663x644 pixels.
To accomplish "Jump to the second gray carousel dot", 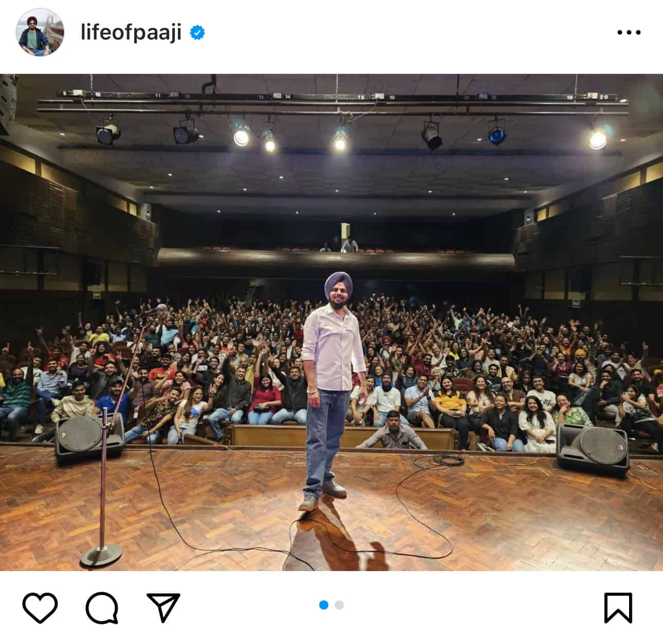I will point(339,605).
